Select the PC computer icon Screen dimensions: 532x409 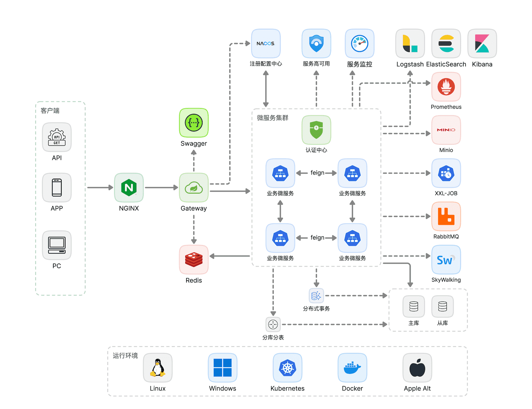57,245
